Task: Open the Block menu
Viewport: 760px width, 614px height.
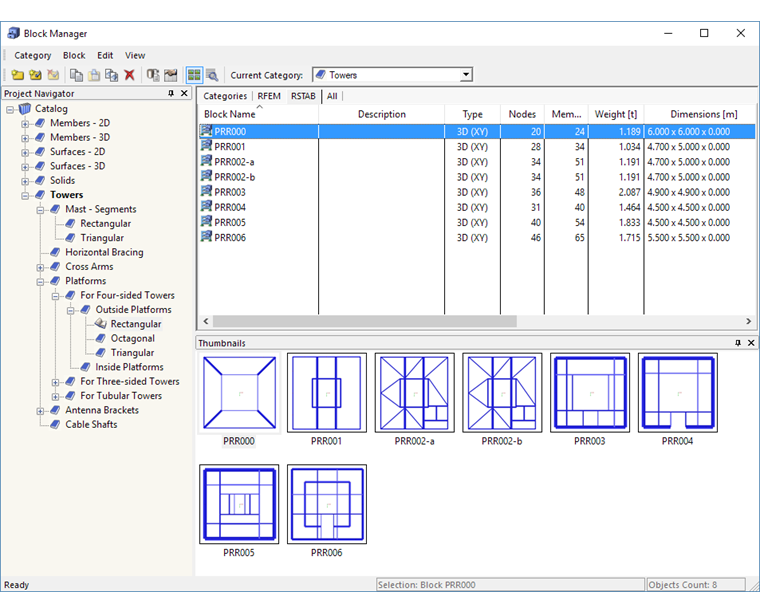Action: pos(74,55)
